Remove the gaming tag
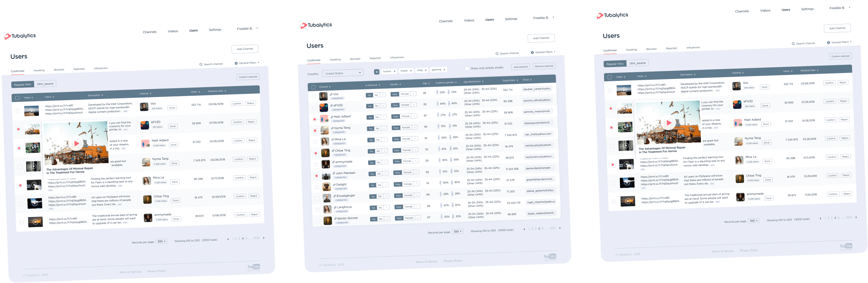 [x=444, y=69]
